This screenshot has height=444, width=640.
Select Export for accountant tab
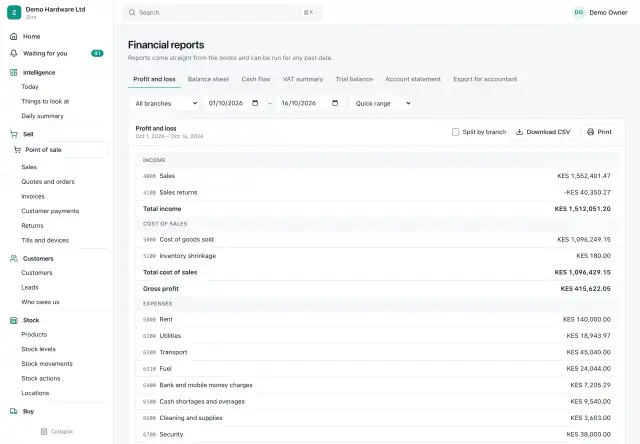pos(485,79)
